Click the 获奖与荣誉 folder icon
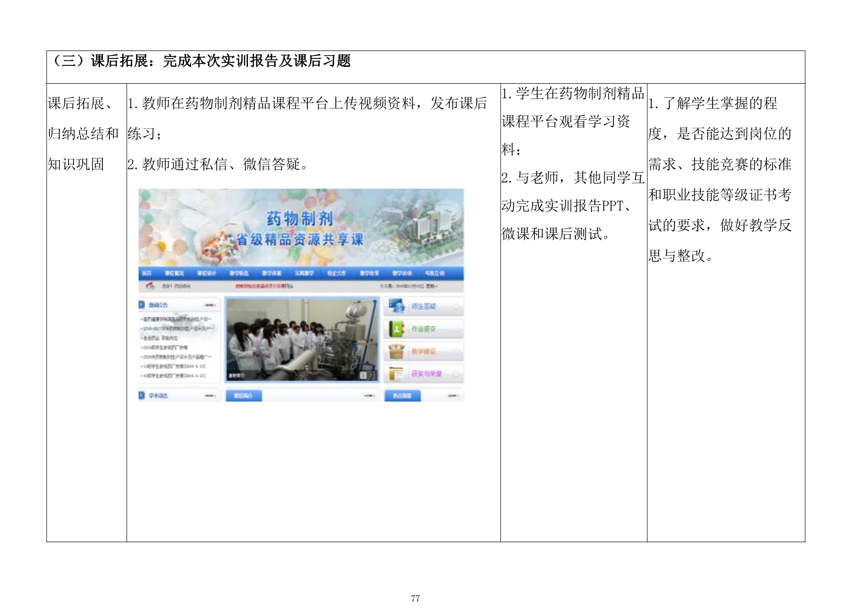 click(x=397, y=374)
